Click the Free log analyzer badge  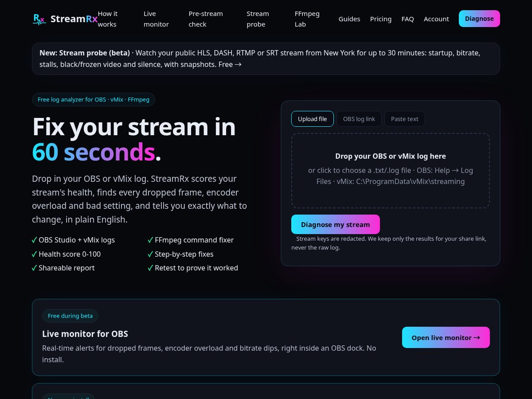point(94,99)
